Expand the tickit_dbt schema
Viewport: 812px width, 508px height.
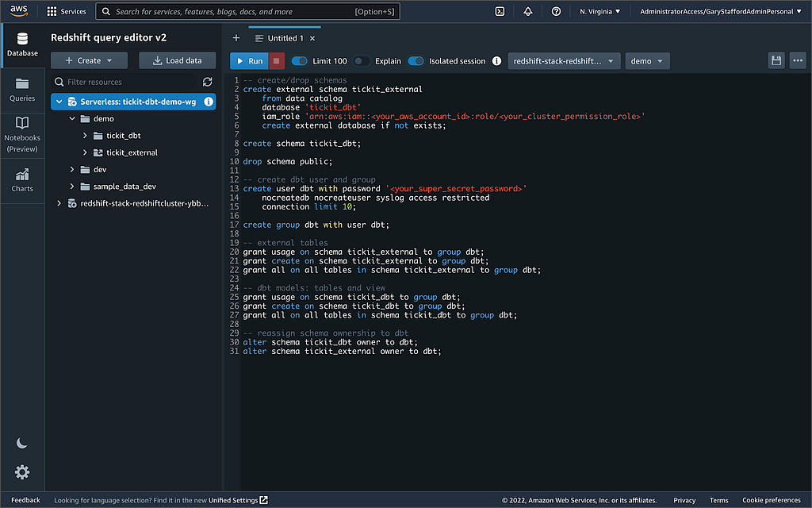click(x=85, y=135)
